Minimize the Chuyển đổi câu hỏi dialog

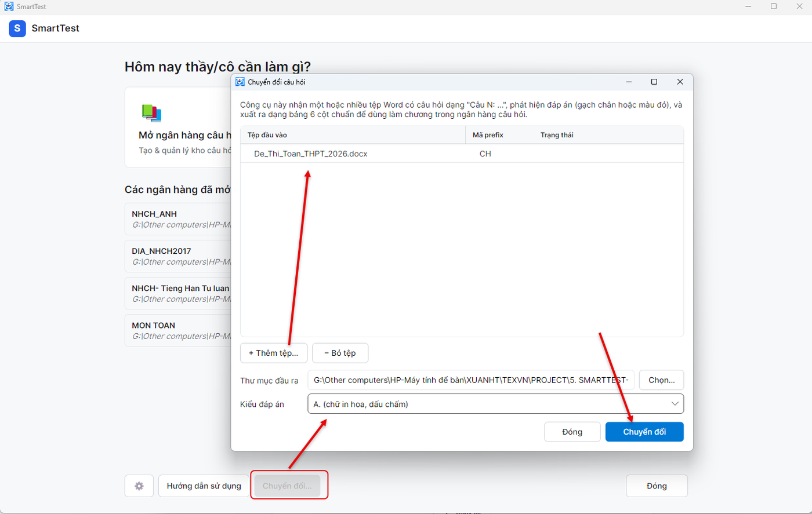[629, 82]
